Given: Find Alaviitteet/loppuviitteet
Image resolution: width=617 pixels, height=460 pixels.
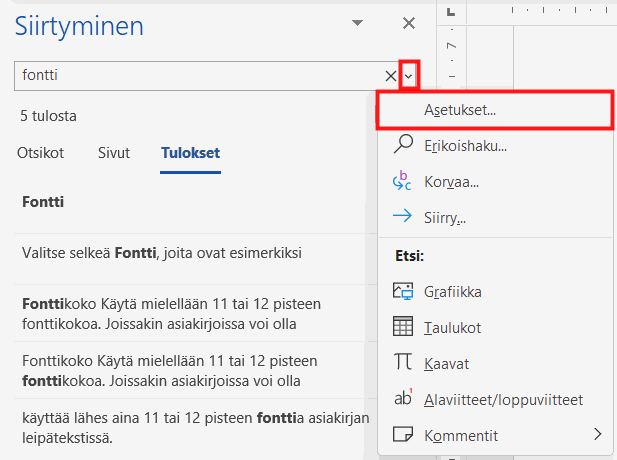Looking at the screenshot, I should pos(495,400).
